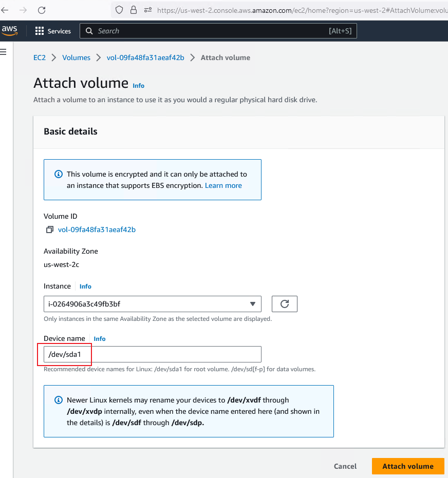Click Learn more about EBS encryption
The width and height of the screenshot is (448, 478).
[x=223, y=185]
